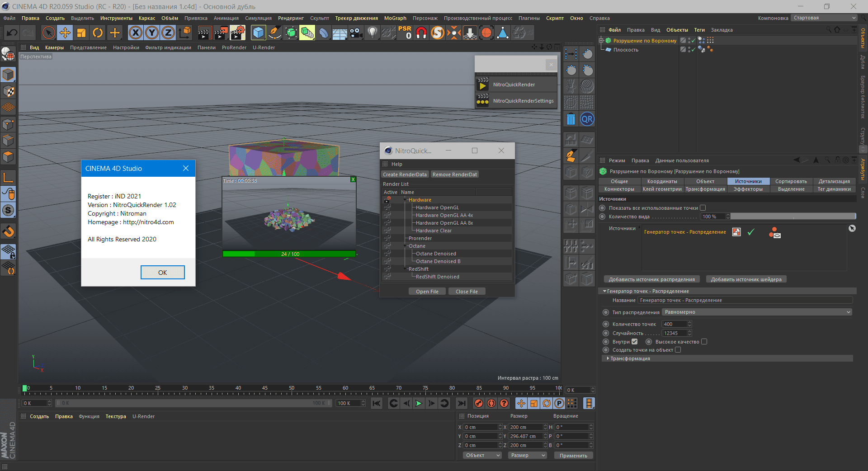Open 'Размер' coordinate dropdown
Screen dimensions: 868x471
coord(528,456)
